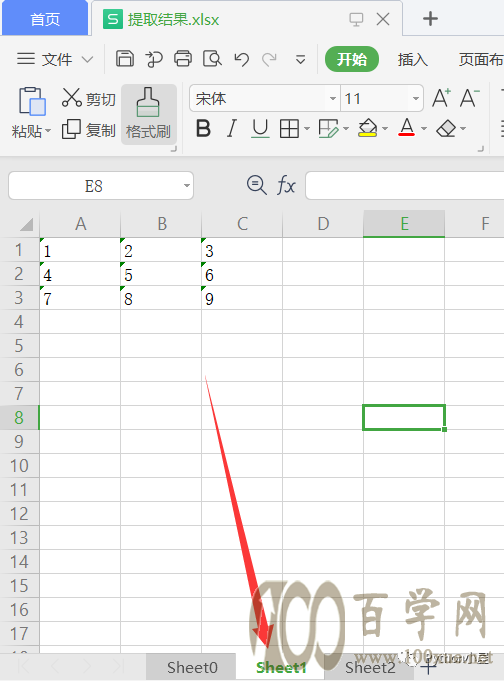Increase font size with A+ icon
Viewport: 504px width, 681px height.
[441, 98]
